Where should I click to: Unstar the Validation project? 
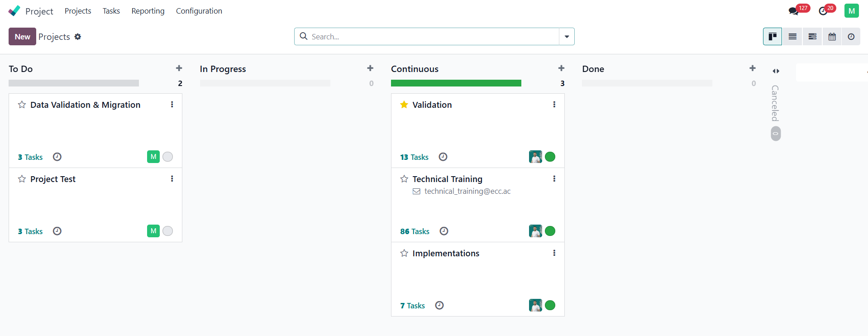click(404, 105)
